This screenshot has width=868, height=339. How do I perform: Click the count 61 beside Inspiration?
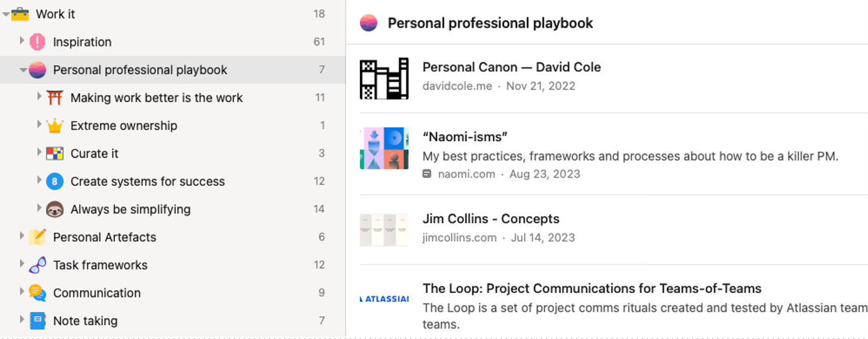[x=319, y=42]
